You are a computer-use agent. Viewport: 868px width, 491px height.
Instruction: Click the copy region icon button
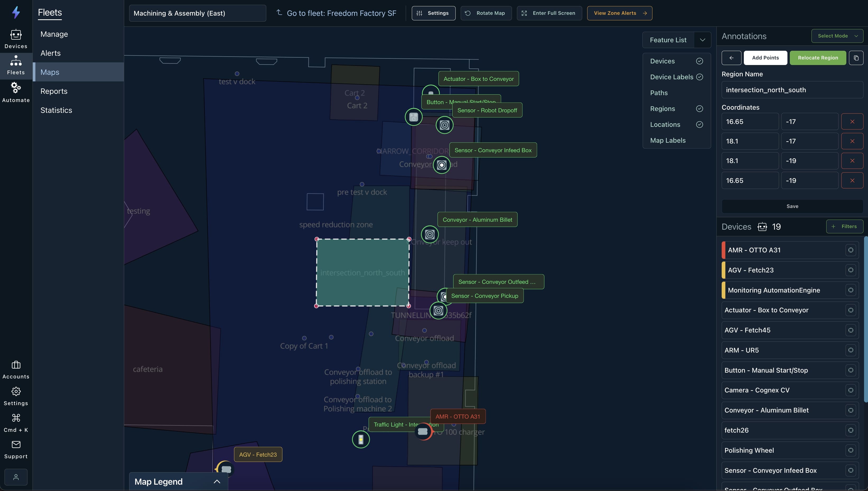[x=856, y=58]
